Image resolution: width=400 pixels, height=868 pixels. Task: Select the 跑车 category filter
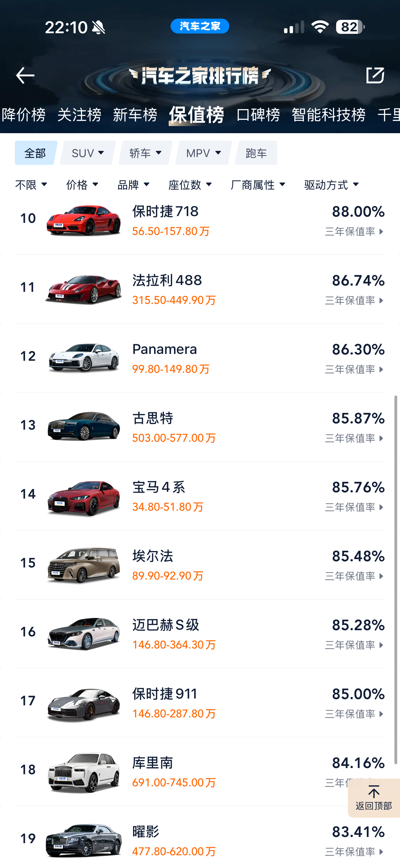[x=256, y=153]
